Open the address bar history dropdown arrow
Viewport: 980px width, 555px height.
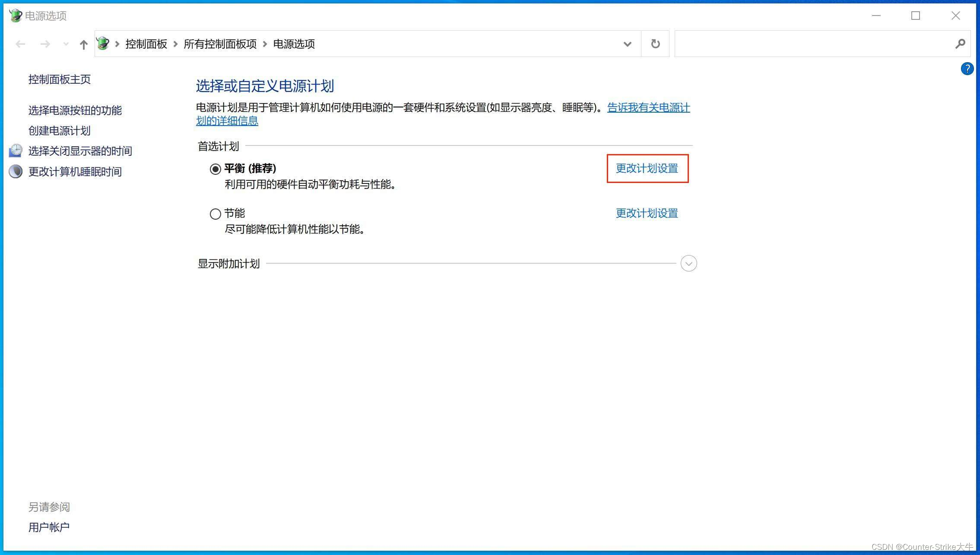pyautogui.click(x=628, y=44)
